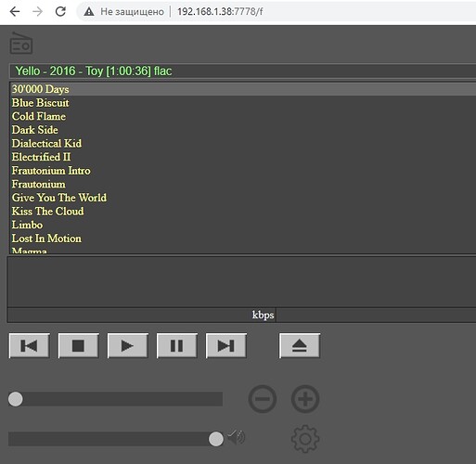Click the radio icon at top left
This screenshot has width=476, height=464.
tap(21, 43)
